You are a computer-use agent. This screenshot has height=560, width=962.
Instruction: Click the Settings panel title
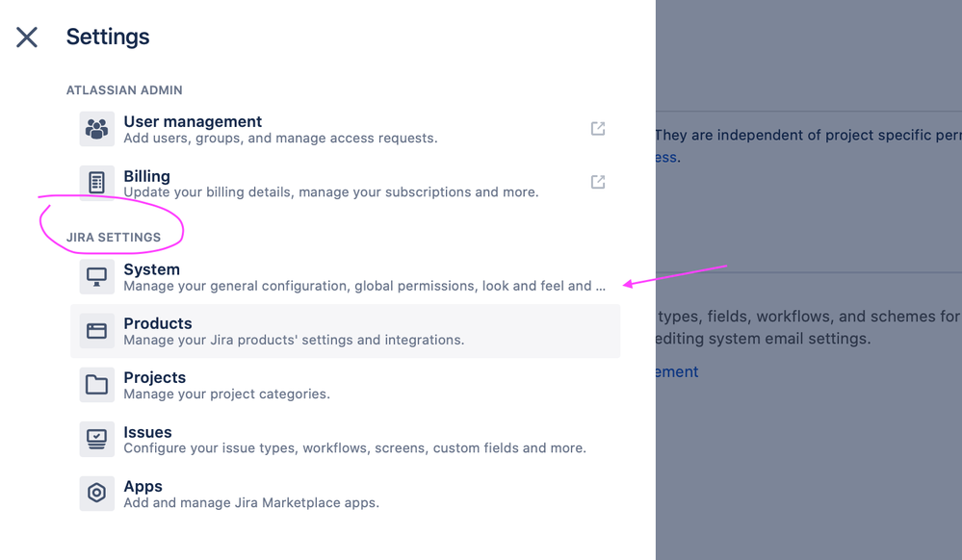(x=108, y=37)
